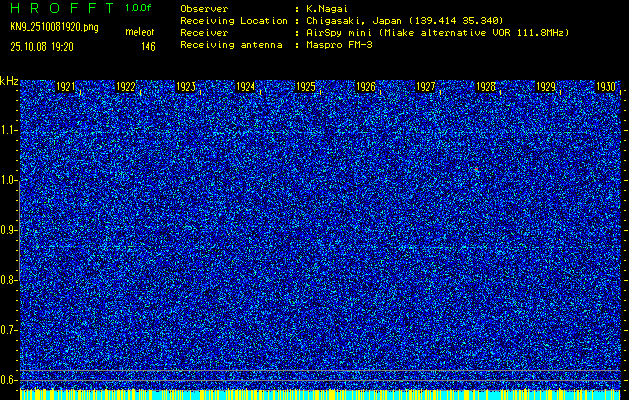Click the 1924 time marker
The width and height of the screenshot is (629, 400).
[246, 88]
